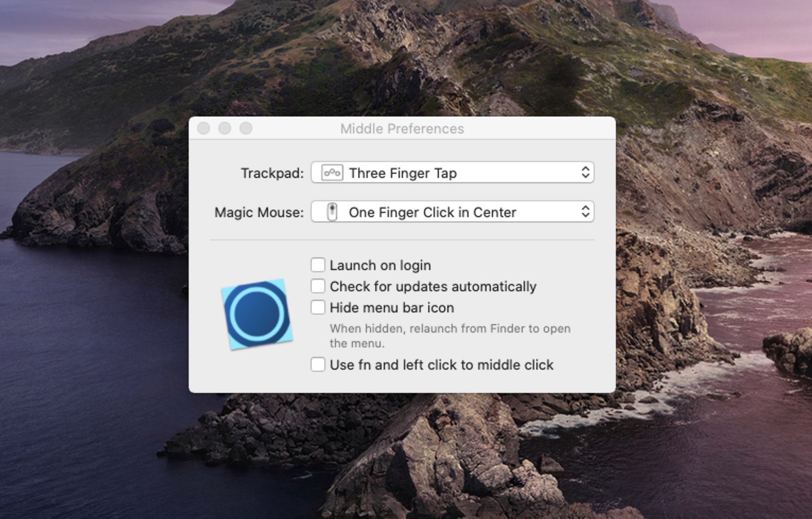812x519 pixels.
Task: Click the Magic Mouse: label
Action: 259,212
